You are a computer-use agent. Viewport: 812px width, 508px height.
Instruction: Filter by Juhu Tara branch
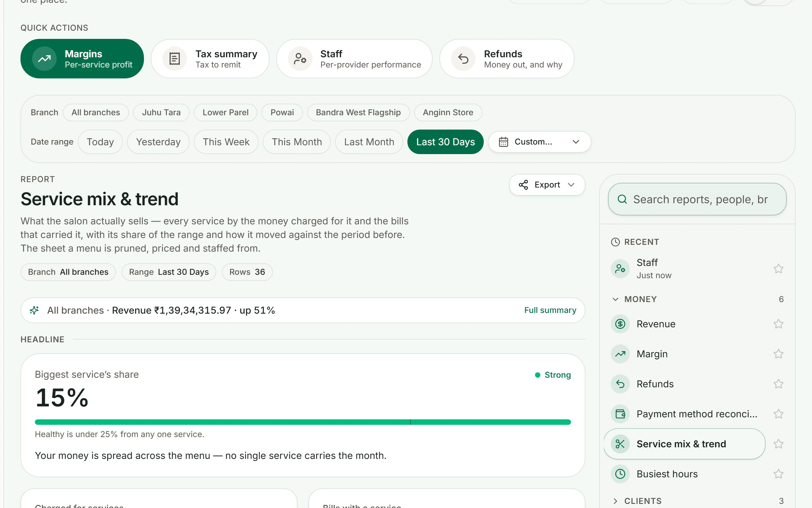tap(161, 113)
